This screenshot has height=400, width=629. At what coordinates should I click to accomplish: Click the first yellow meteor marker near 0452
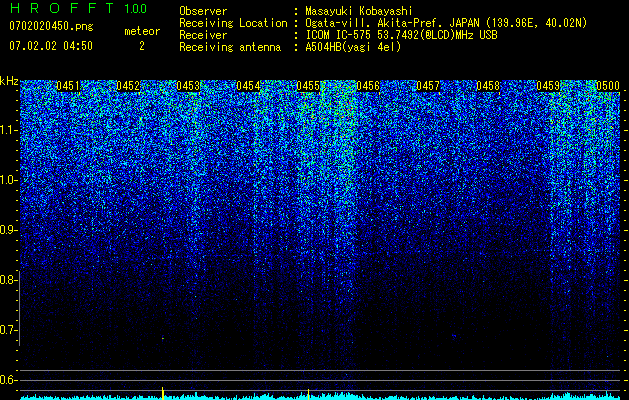coord(162,393)
